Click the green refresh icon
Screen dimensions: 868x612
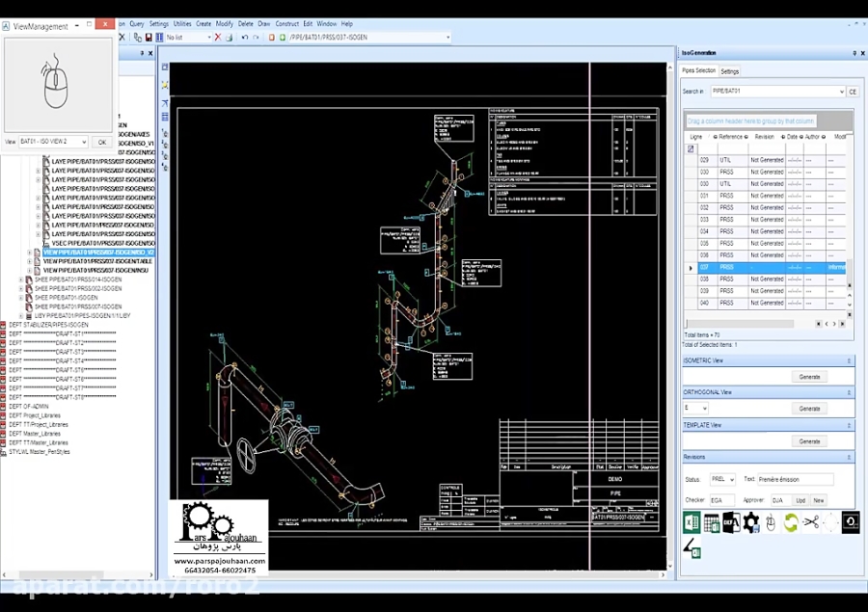click(790, 522)
